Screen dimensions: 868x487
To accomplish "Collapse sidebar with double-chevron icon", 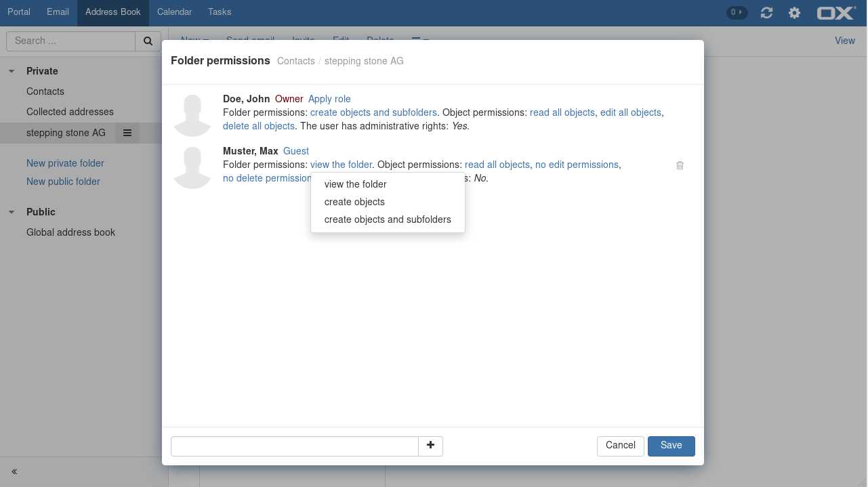I will [14, 471].
